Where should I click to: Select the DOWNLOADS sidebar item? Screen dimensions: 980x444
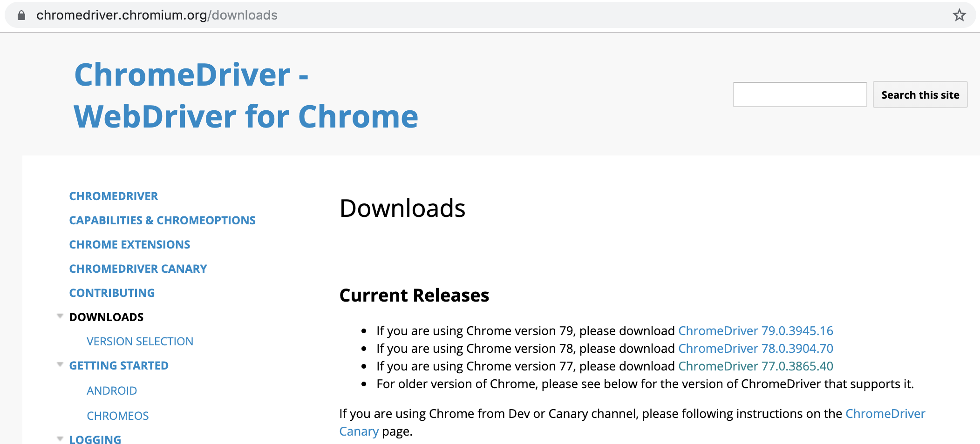pyautogui.click(x=106, y=317)
